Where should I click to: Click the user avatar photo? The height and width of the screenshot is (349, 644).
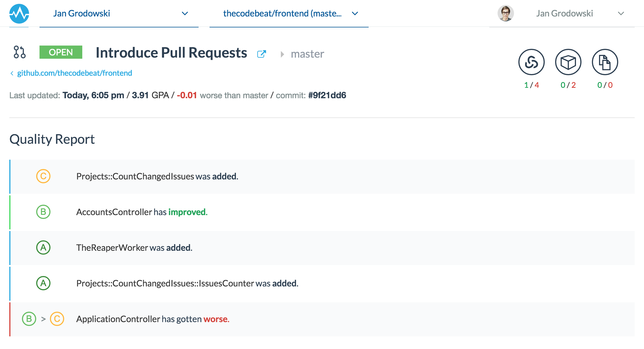[x=505, y=13]
